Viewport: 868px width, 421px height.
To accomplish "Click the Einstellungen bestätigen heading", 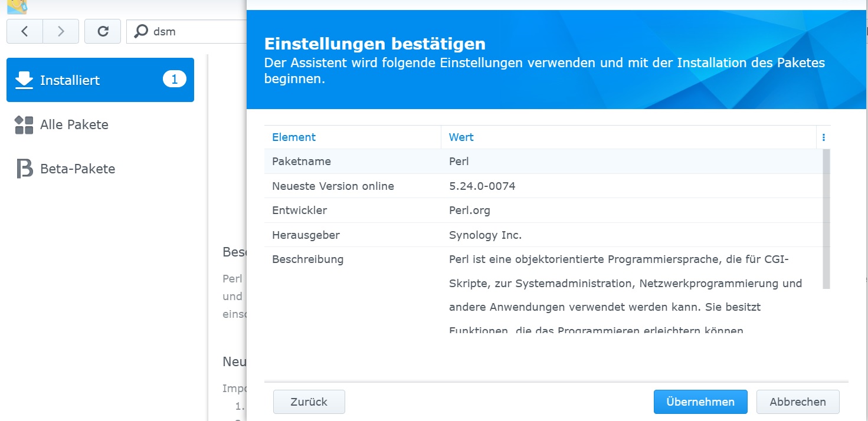I will click(x=375, y=44).
